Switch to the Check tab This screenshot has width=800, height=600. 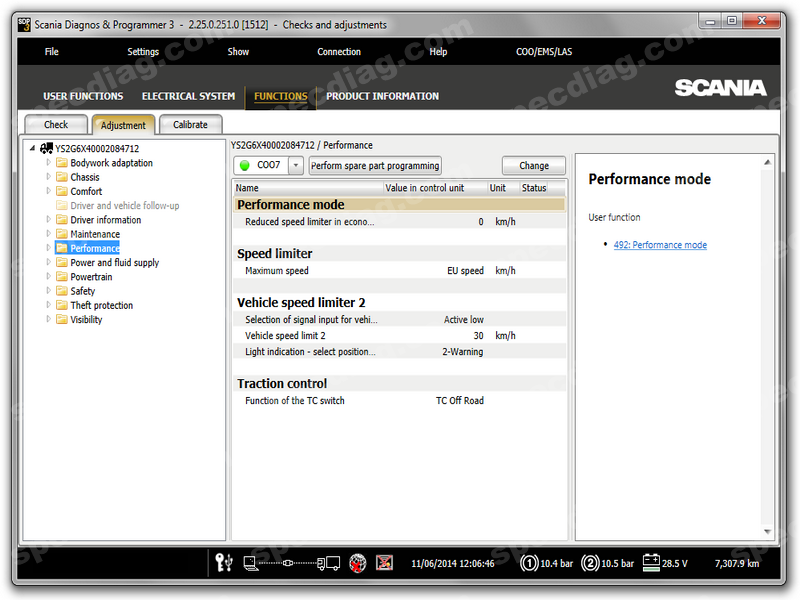[x=56, y=125]
